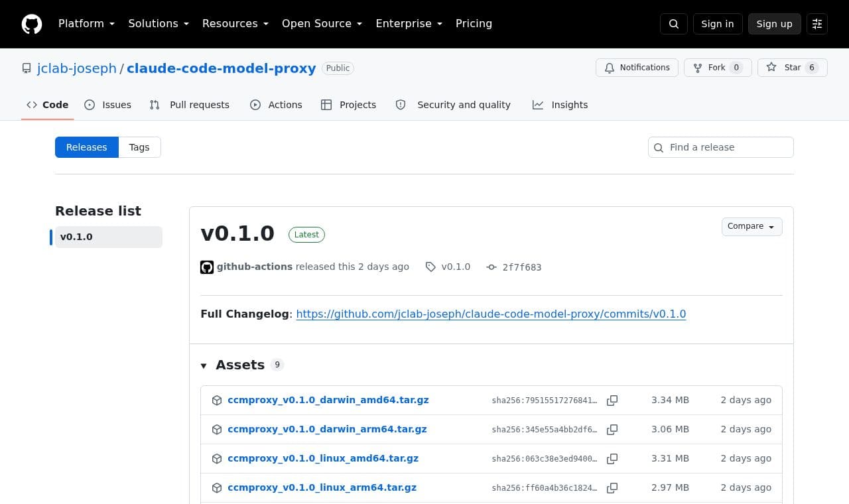Click the repository icon beside jclab-joseph
Screen dimensions: 849x504
click(x=27, y=68)
